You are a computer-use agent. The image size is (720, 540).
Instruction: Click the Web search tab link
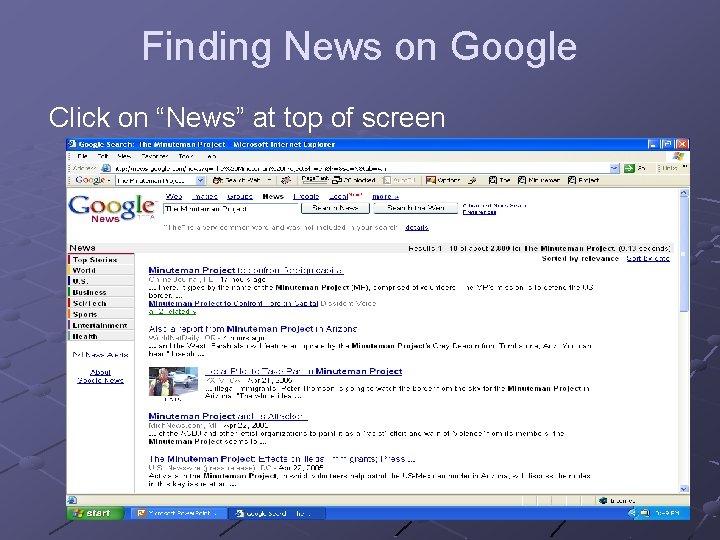coord(174,197)
